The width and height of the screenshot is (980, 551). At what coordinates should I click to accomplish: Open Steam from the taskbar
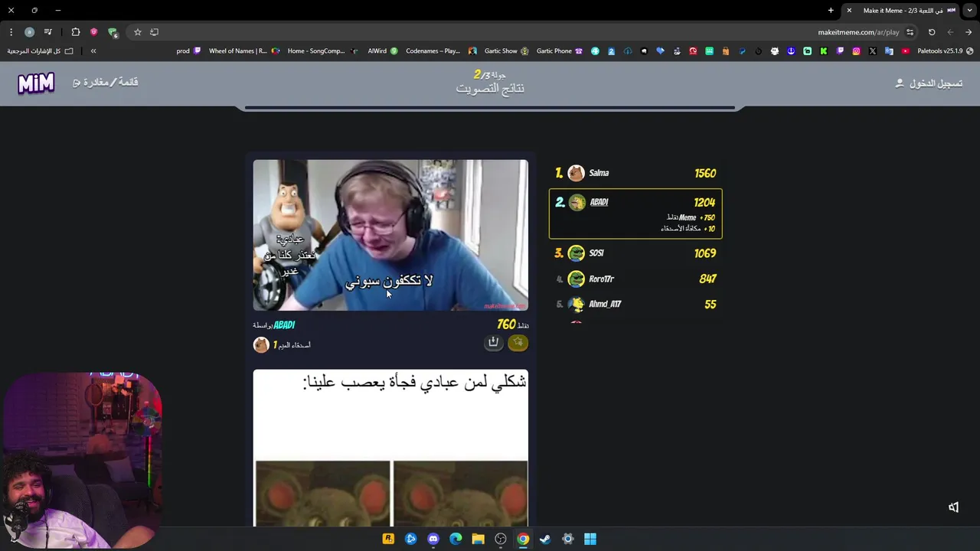(545, 539)
